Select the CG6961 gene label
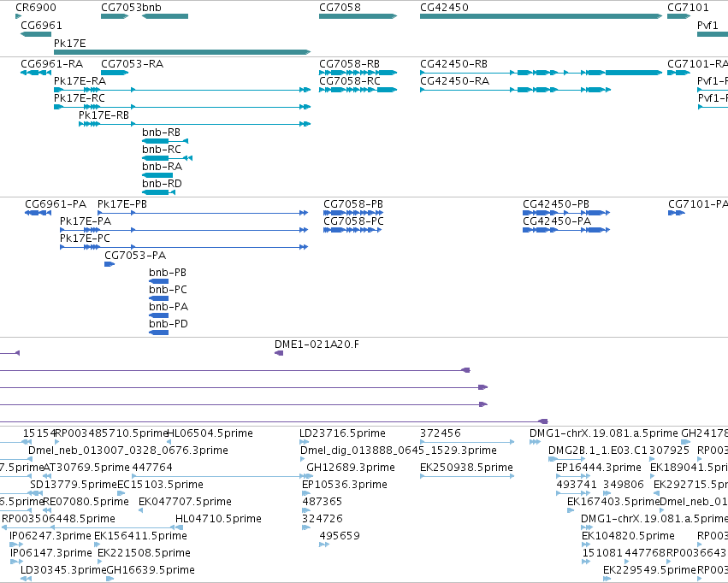This screenshot has height=583, width=728. (41, 25)
